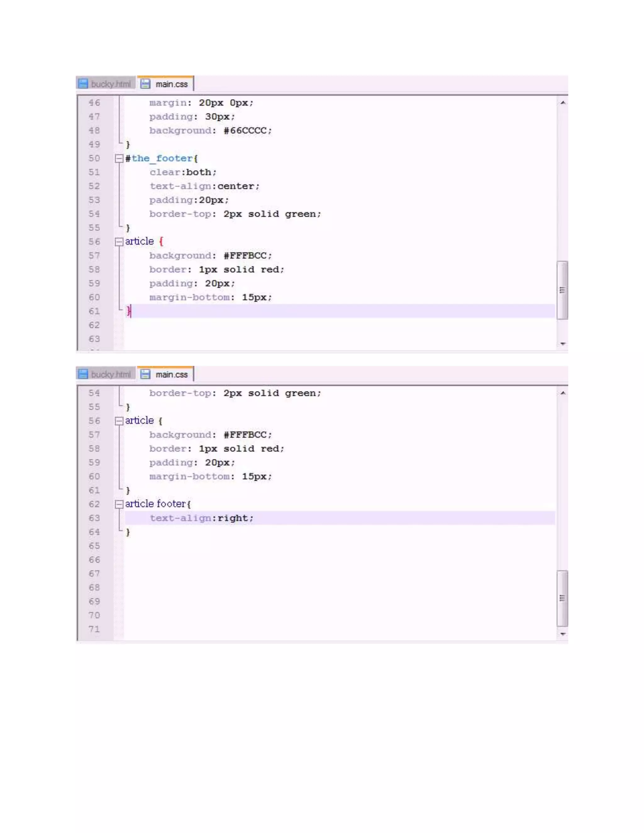Click on '#the_footer{' selector text
Screen dimensions: 644x833
tap(161, 158)
